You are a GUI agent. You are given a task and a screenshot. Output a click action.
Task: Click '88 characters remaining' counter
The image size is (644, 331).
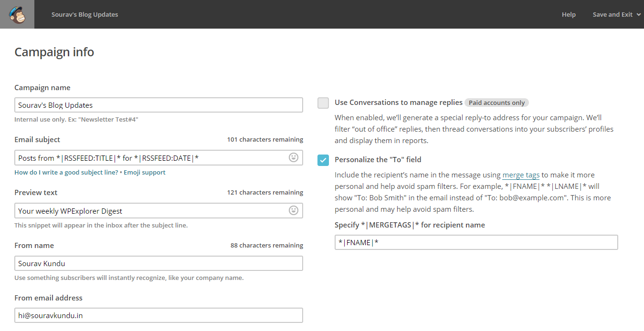coord(267,246)
